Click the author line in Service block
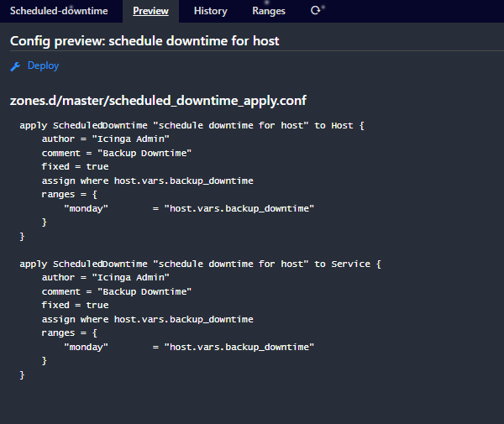Screen dimensions: 504x424 tap(106, 277)
